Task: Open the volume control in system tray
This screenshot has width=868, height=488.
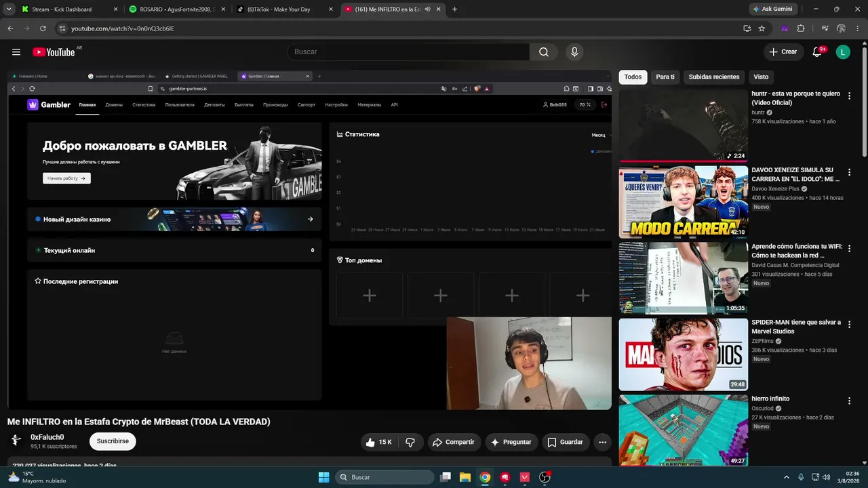Action: tap(826, 477)
